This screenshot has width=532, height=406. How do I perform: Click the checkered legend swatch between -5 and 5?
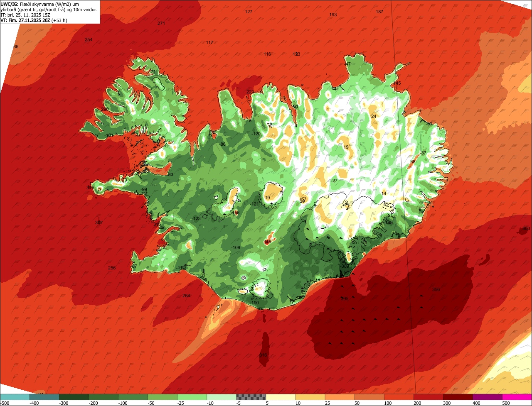coord(251,397)
